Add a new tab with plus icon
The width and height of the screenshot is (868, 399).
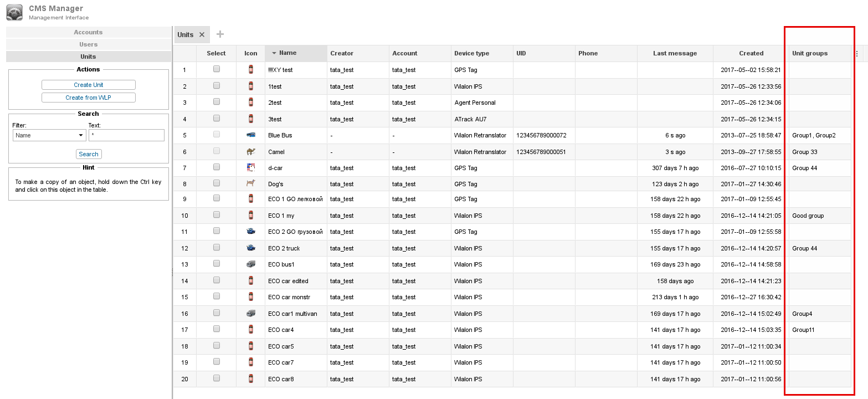(220, 34)
